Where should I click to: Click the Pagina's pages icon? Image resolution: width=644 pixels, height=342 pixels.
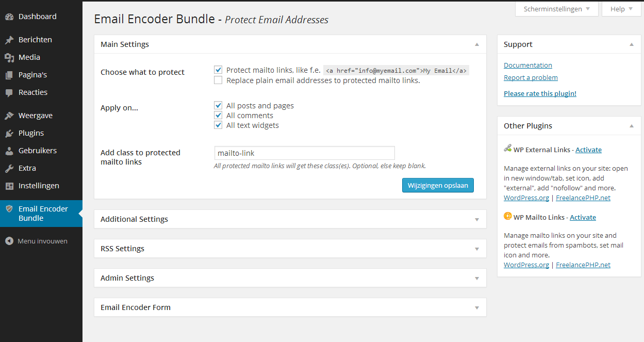(9, 75)
